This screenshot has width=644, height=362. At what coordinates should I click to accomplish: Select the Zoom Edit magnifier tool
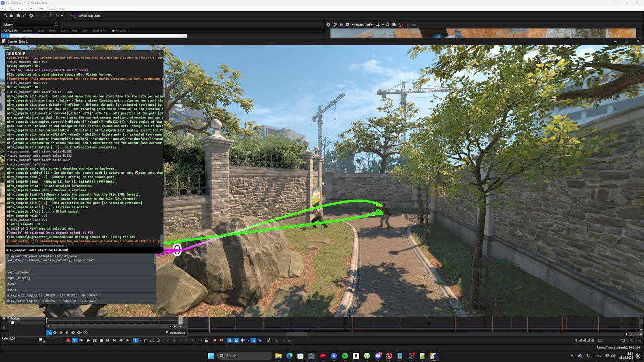click(159, 340)
